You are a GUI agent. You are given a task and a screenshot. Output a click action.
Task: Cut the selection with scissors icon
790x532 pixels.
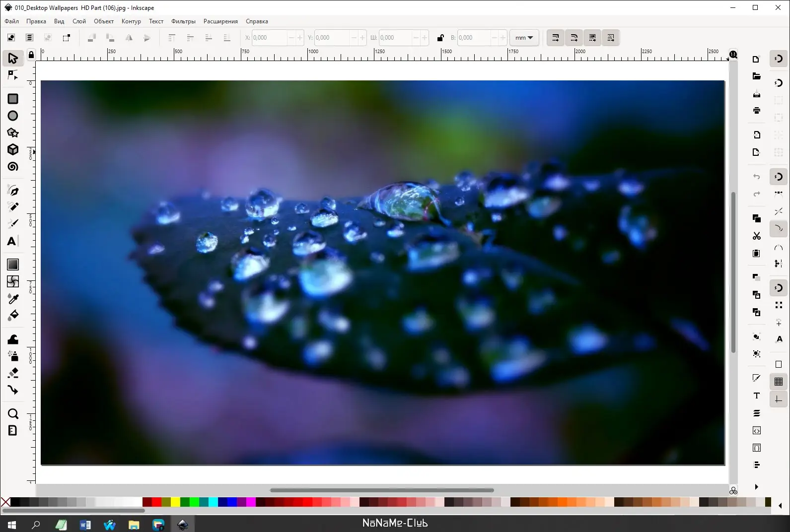(756, 236)
